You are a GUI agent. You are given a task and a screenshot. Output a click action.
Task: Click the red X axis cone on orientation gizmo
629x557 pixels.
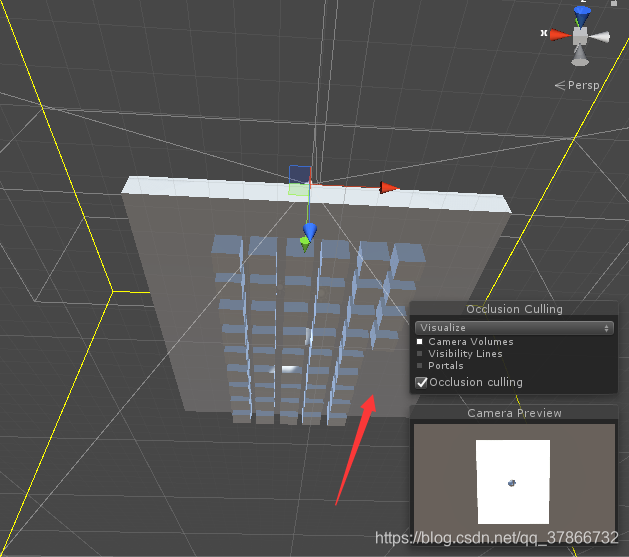click(x=560, y=35)
